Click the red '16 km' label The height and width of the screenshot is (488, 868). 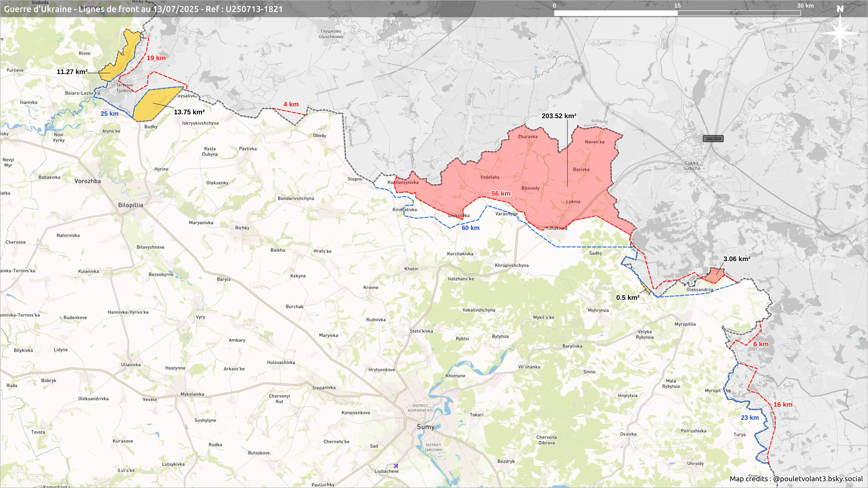click(x=783, y=404)
